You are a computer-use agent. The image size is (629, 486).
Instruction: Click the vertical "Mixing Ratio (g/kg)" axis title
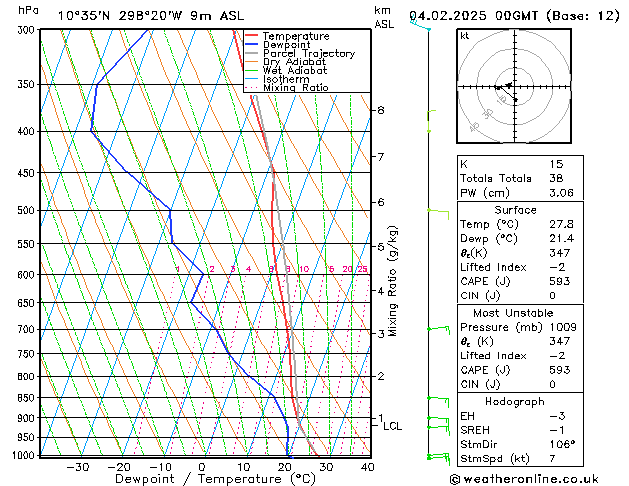pyautogui.click(x=392, y=281)
